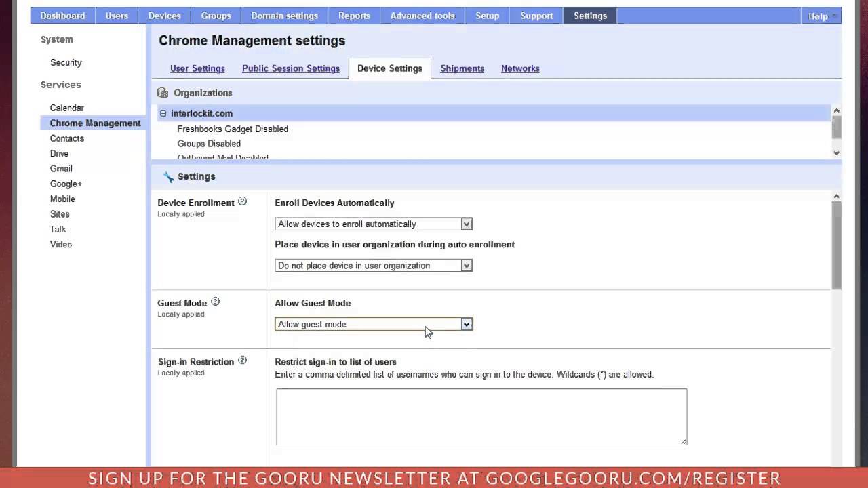Select the Device Settings tab
Image resolution: width=868 pixels, height=488 pixels.
point(390,68)
